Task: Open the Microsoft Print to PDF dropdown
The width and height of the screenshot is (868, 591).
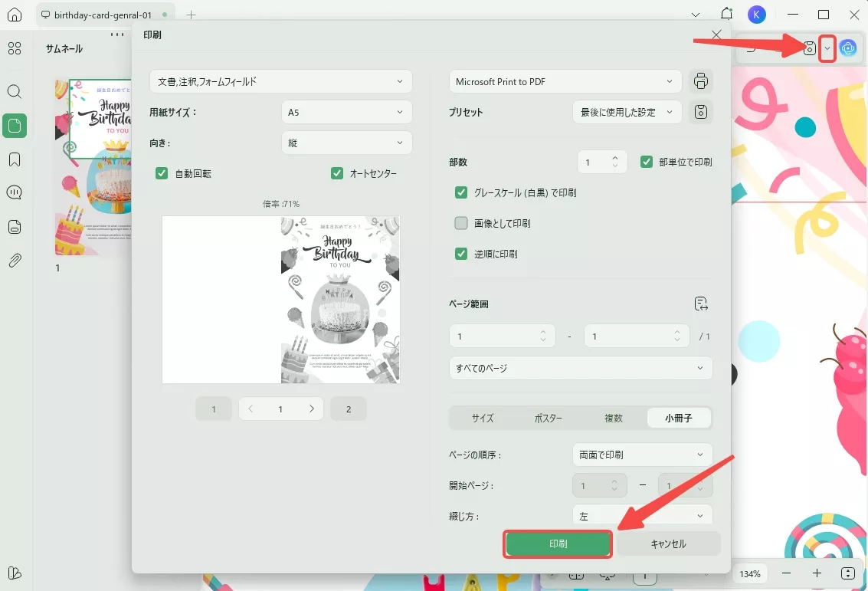Action: 565,81
